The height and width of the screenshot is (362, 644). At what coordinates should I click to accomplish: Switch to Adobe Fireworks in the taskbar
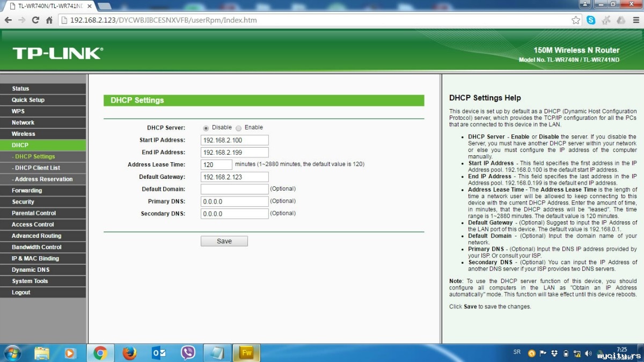[x=247, y=353]
